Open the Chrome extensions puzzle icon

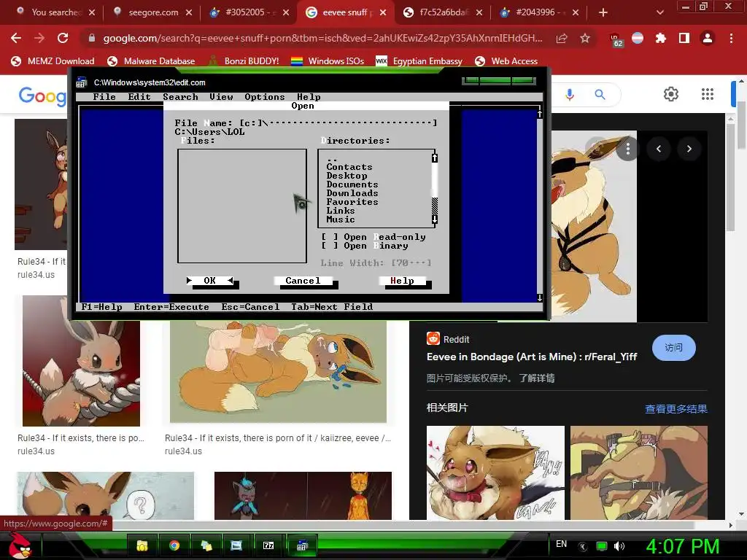(660, 38)
